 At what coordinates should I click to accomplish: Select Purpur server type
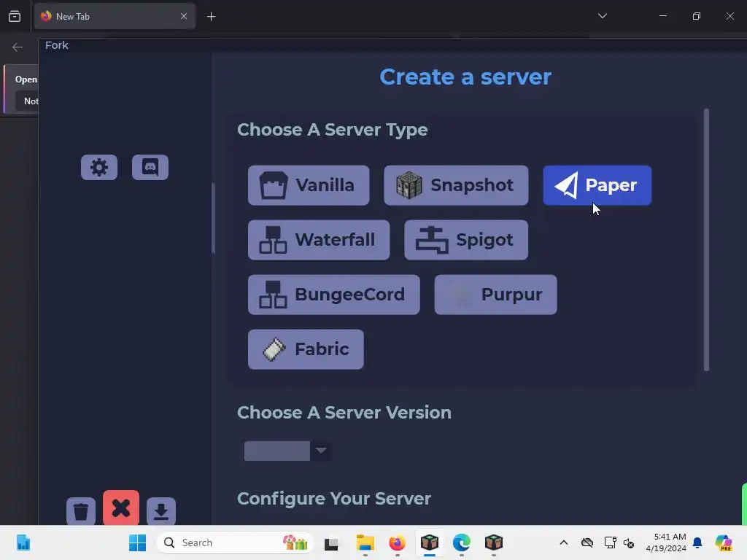(x=495, y=295)
